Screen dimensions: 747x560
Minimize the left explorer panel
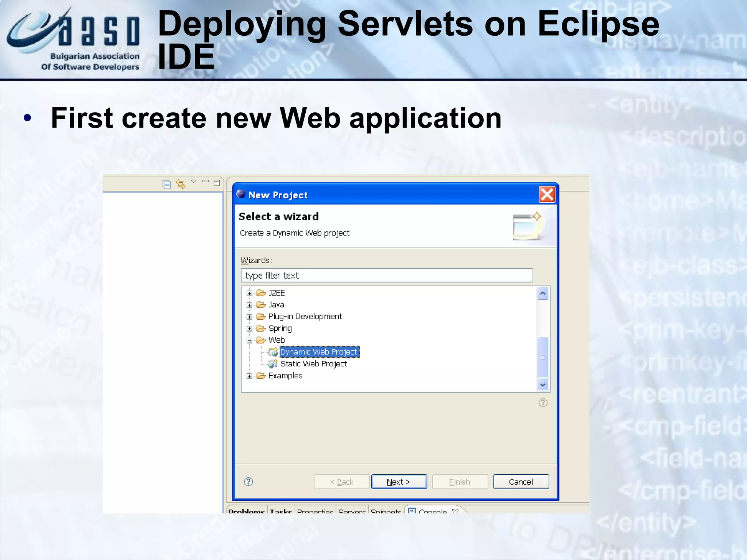pyautogui.click(x=205, y=182)
